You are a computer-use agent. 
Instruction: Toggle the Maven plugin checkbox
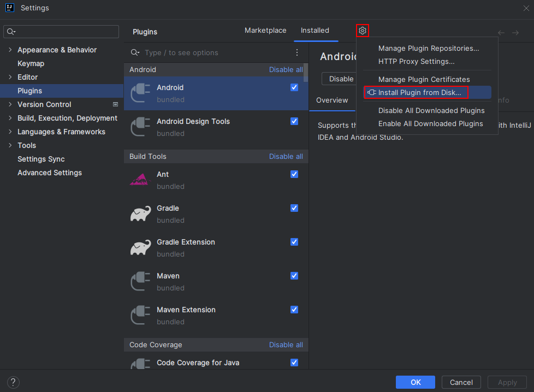click(x=294, y=276)
